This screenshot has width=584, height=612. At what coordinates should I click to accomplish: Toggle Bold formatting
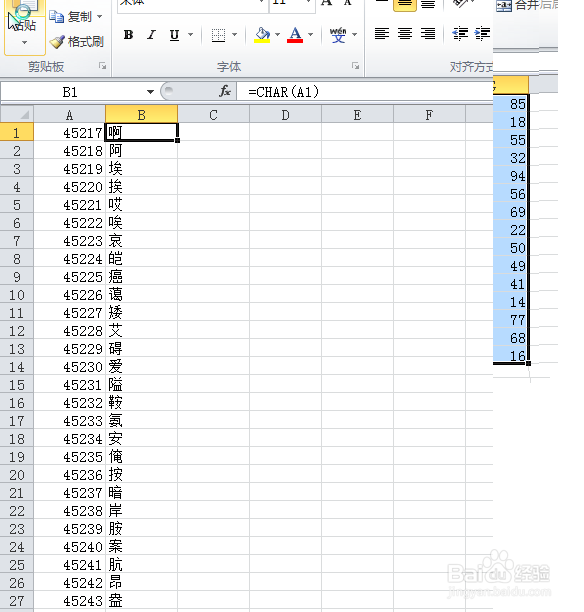pyautogui.click(x=128, y=35)
